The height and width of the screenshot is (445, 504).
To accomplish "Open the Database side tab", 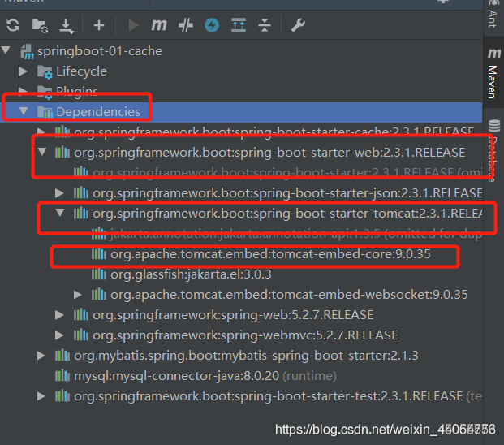I will (x=494, y=151).
